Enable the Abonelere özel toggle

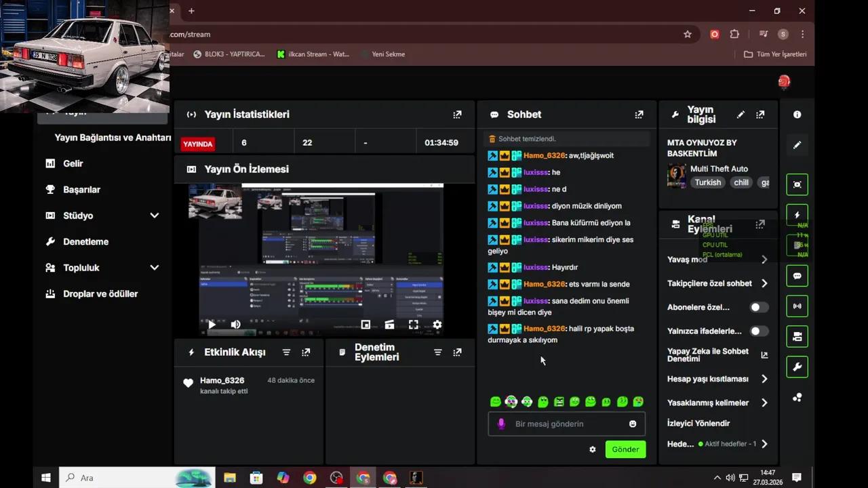[757, 307]
